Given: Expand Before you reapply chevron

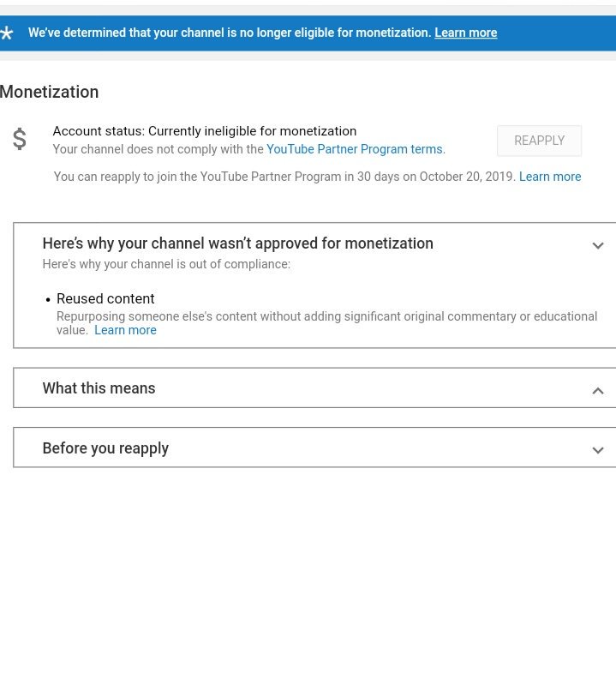Looking at the screenshot, I should [x=598, y=450].
